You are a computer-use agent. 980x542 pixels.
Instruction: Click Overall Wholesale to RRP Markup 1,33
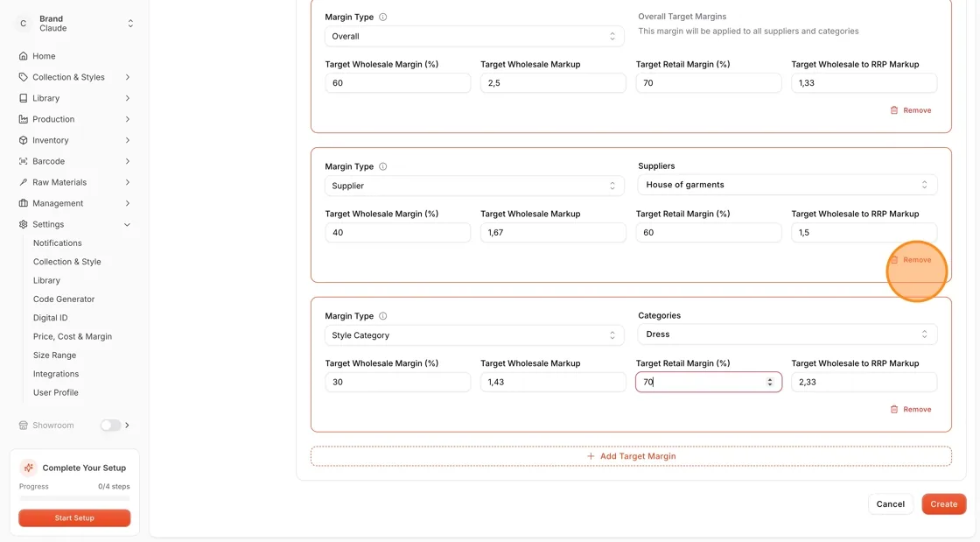point(864,83)
